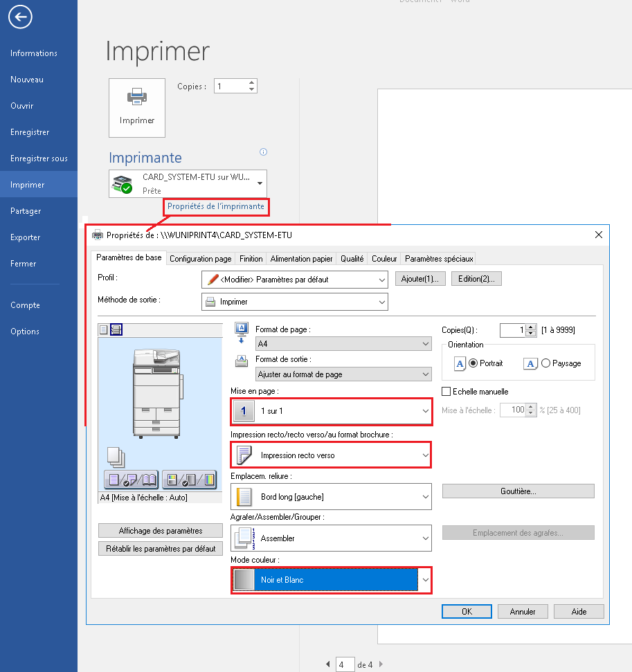Click the back arrow icon
632x672 pixels.
click(21, 18)
